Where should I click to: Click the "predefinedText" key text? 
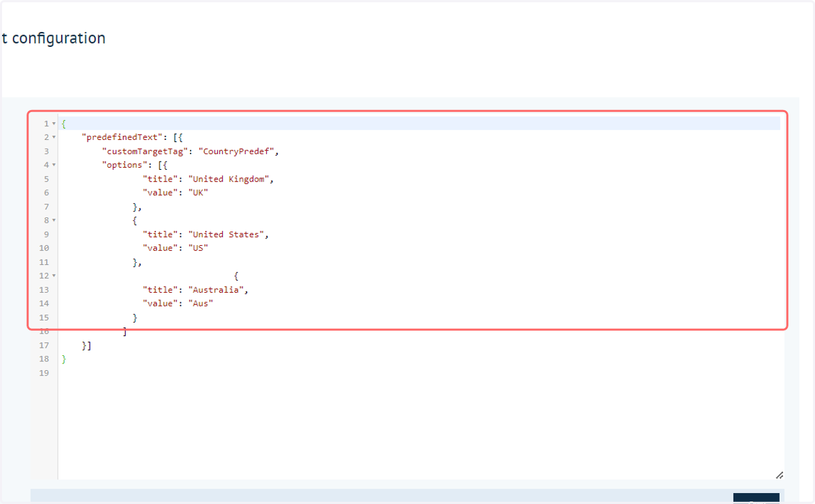tap(122, 137)
